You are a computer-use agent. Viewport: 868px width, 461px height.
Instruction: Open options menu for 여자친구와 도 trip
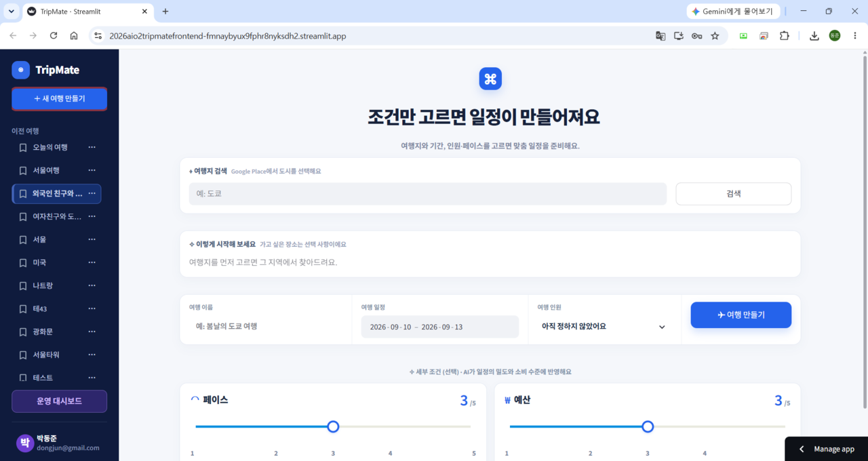[92, 216]
